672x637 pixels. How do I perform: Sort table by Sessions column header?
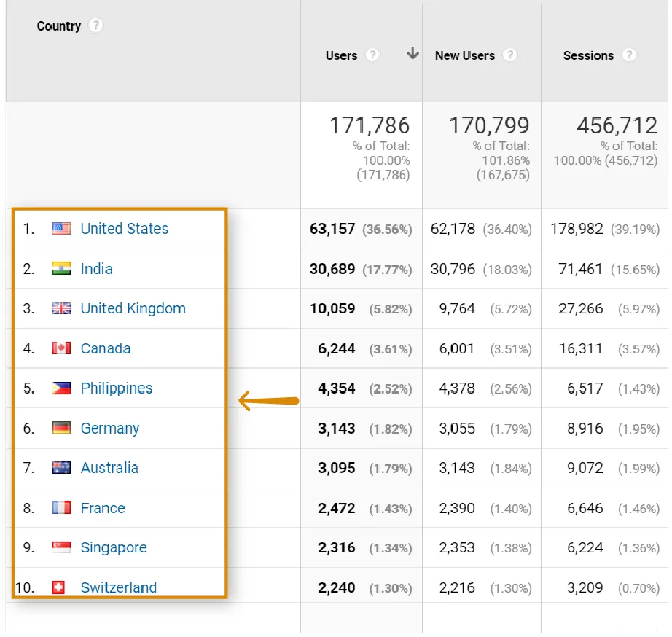click(588, 55)
